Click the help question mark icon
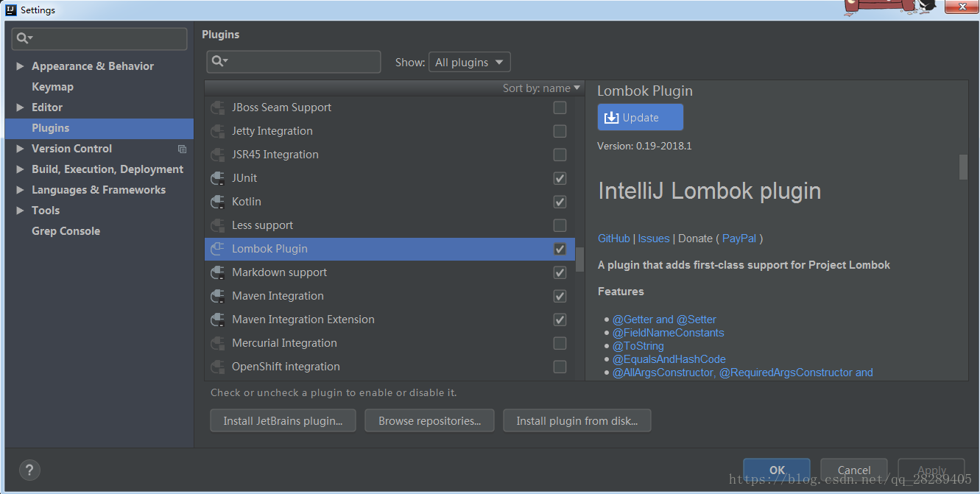980x494 pixels. pyautogui.click(x=29, y=470)
